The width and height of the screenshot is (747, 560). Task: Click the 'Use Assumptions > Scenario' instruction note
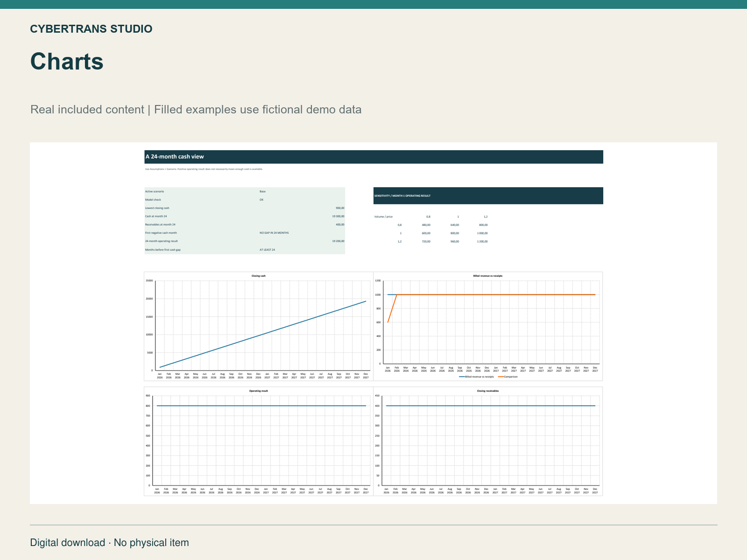(x=204, y=169)
